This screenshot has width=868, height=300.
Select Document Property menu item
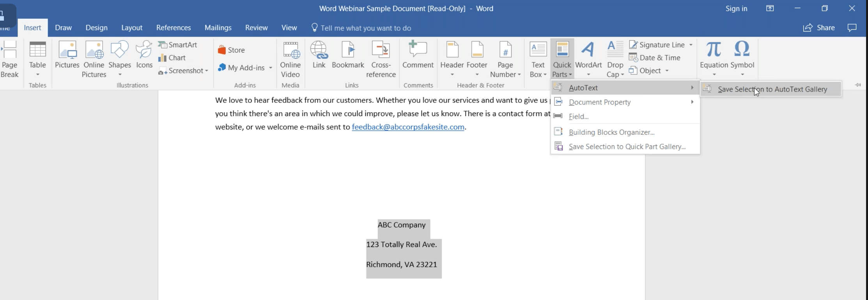(625, 102)
